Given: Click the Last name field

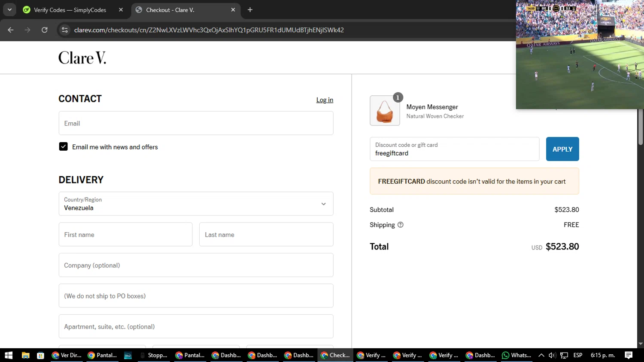Looking at the screenshot, I should 266,234.
